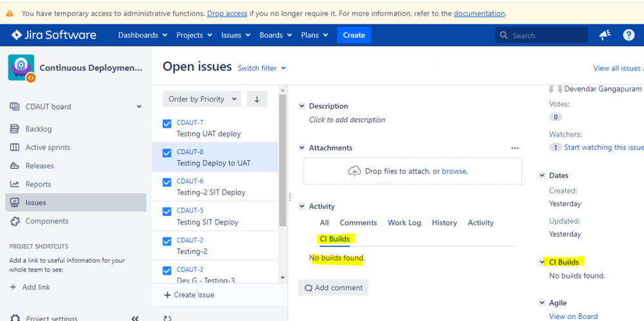Click Create issue at list bottom
The height and width of the screenshot is (321, 644).
pyautogui.click(x=190, y=295)
